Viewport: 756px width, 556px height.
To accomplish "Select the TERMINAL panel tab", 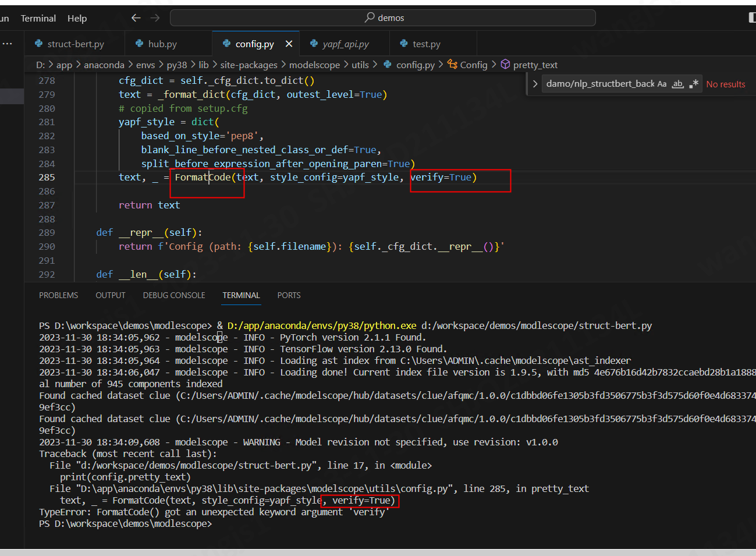I will [x=241, y=295].
